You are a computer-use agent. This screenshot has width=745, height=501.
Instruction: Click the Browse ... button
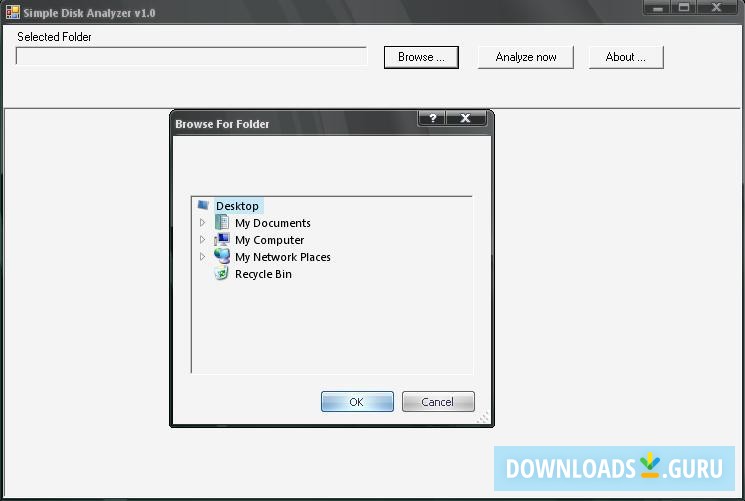coord(421,57)
